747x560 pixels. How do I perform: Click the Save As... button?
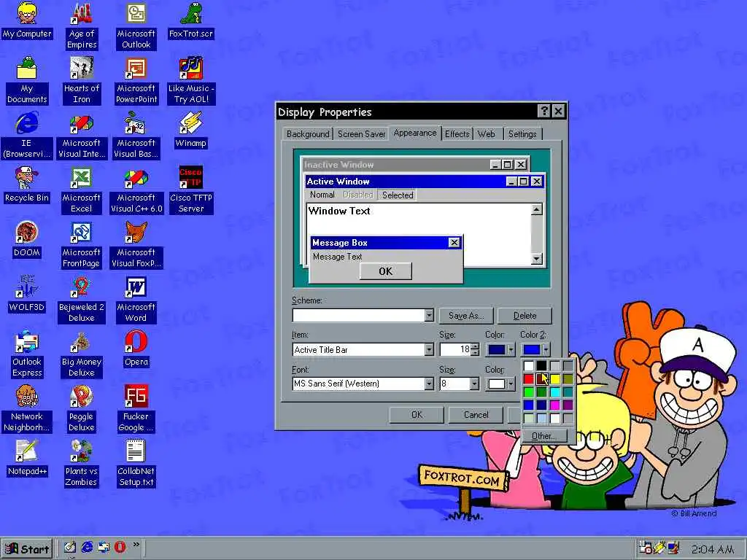pyautogui.click(x=466, y=316)
